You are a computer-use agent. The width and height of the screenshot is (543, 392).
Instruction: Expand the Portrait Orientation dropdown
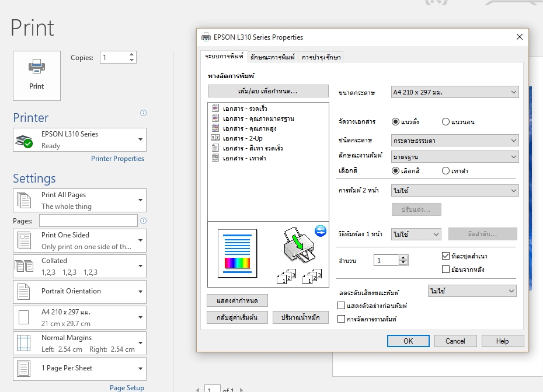click(79, 292)
